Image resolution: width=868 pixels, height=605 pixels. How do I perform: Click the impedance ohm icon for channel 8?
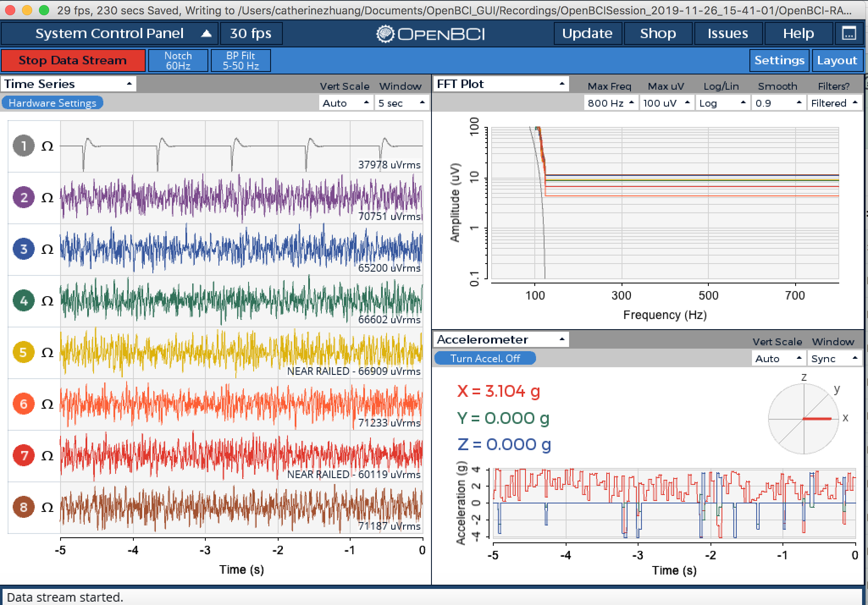47,508
